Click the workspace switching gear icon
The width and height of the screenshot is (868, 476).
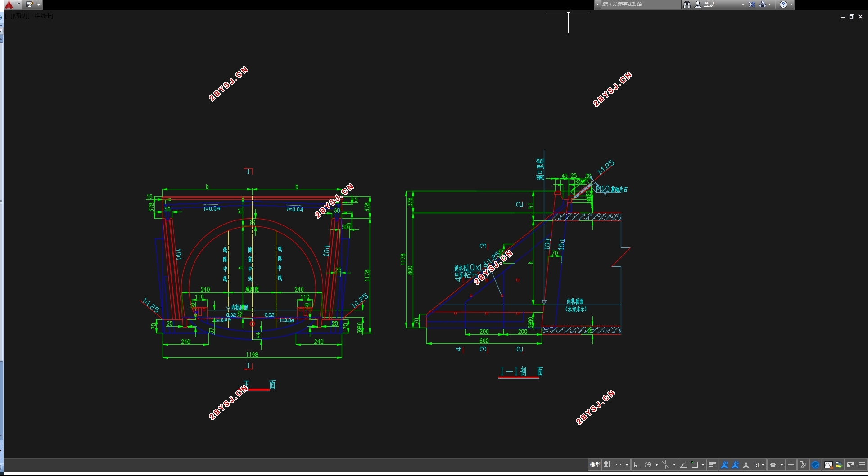pos(773,465)
